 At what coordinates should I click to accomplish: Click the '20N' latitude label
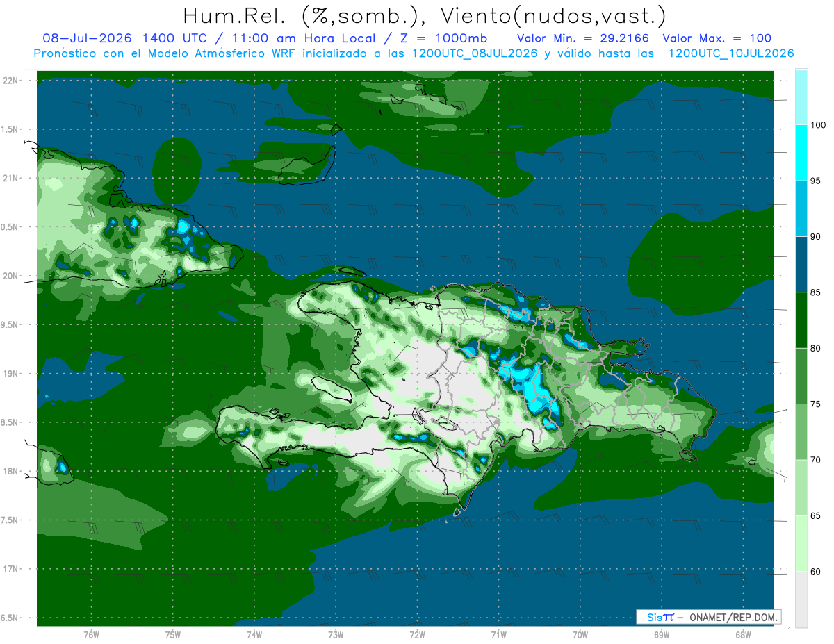click(12, 276)
